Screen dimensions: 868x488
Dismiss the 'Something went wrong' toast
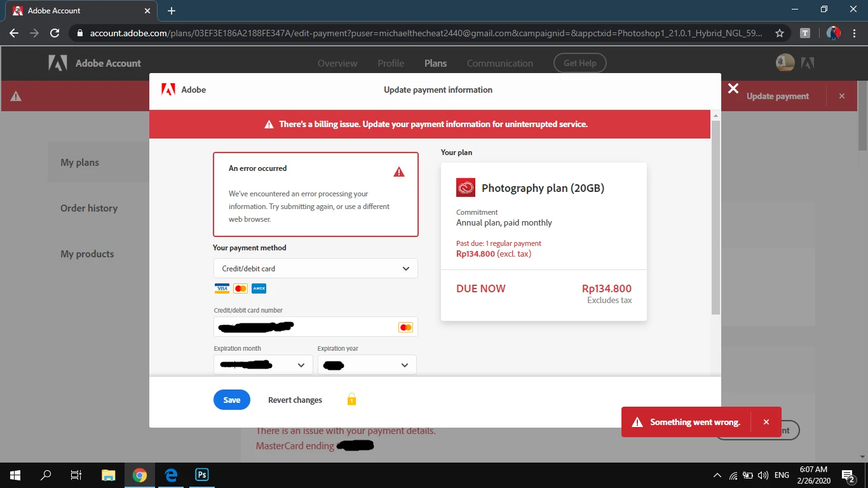click(766, 422)
